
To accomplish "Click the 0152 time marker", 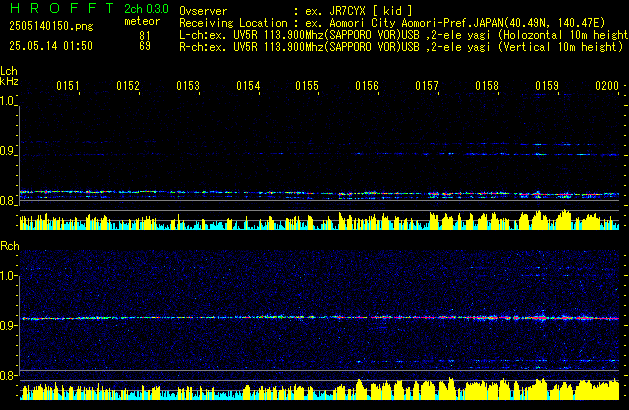I will pyautogui.click(x=128, y=86).
